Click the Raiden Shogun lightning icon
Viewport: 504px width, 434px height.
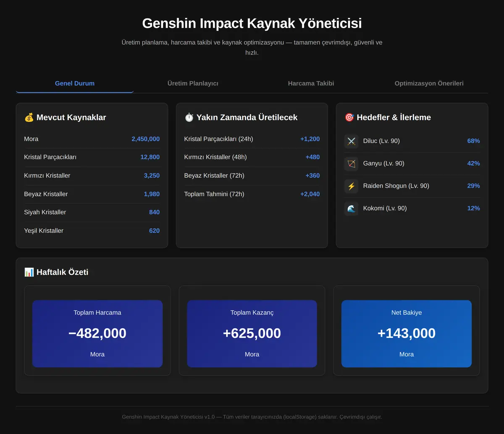352,186
